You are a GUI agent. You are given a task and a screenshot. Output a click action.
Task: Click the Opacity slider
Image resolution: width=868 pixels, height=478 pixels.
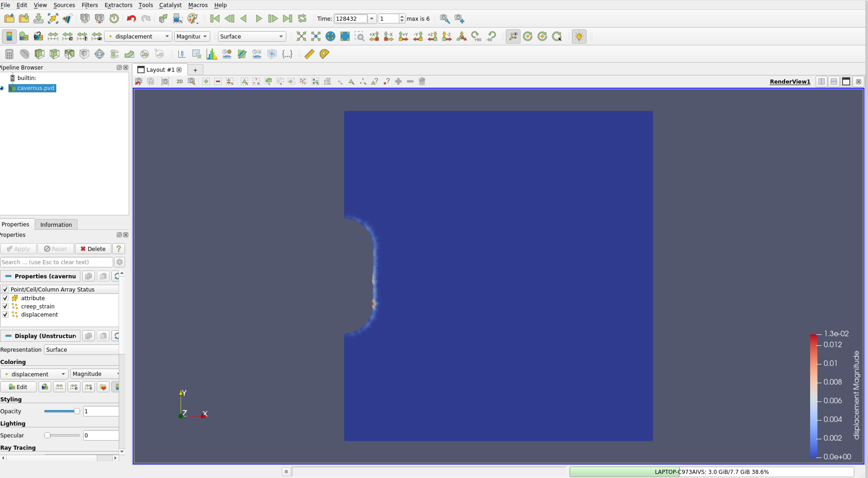point(62,411)
